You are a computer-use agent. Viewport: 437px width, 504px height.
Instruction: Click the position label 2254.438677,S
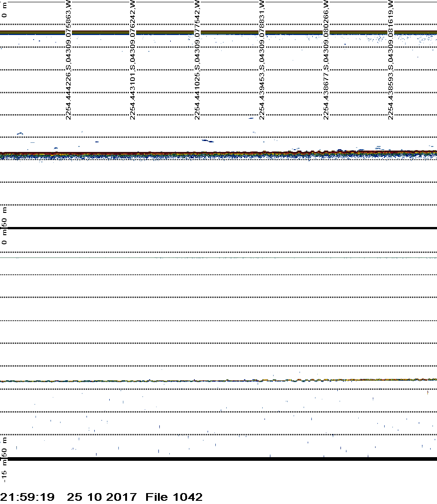click(326, 94)
